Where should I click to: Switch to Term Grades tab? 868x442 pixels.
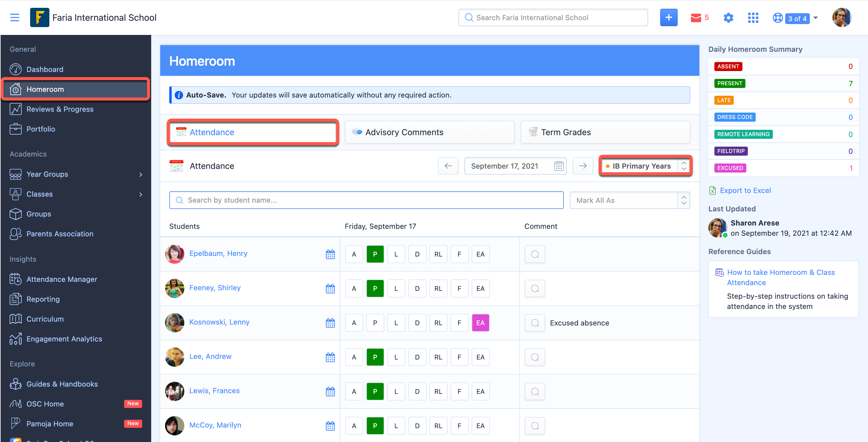tap(605, 132)
